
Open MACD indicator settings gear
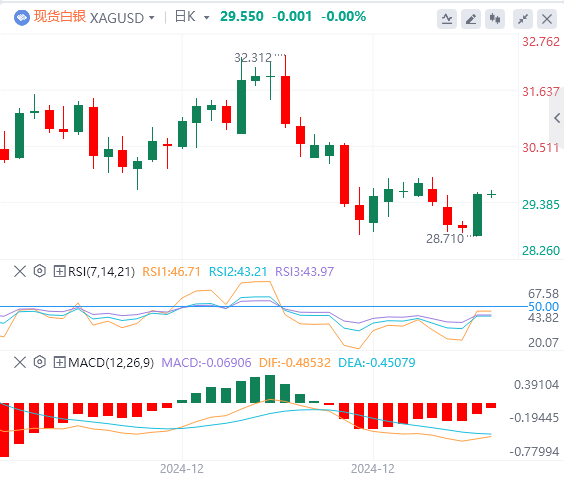pyautogui.click(x=40, y=362)
